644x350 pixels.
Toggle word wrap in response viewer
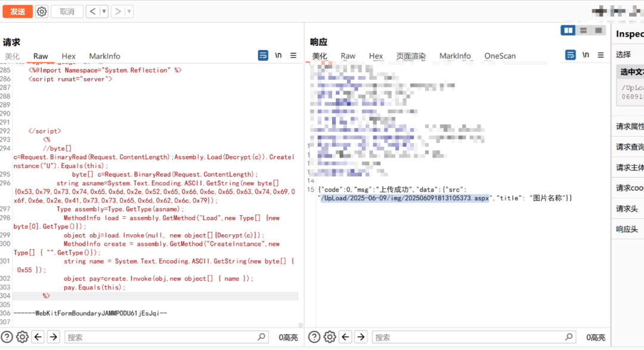(x=570, y=55)
